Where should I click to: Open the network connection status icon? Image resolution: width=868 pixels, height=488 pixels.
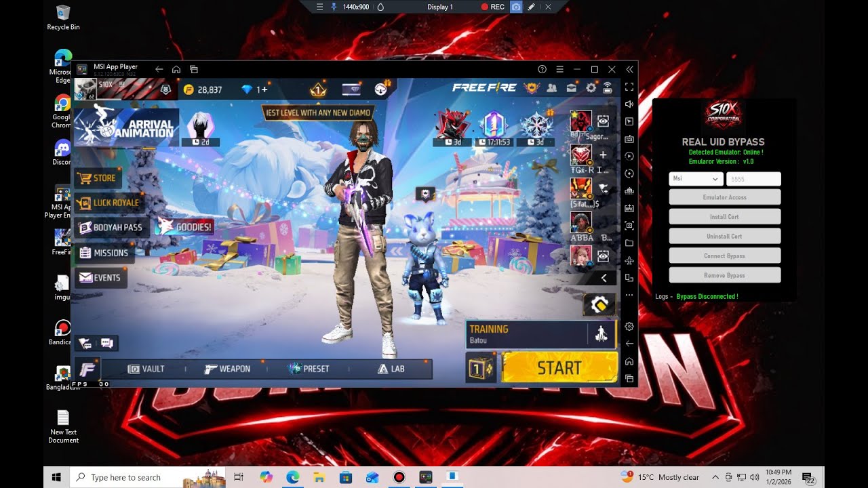click(x=607, y=88)
